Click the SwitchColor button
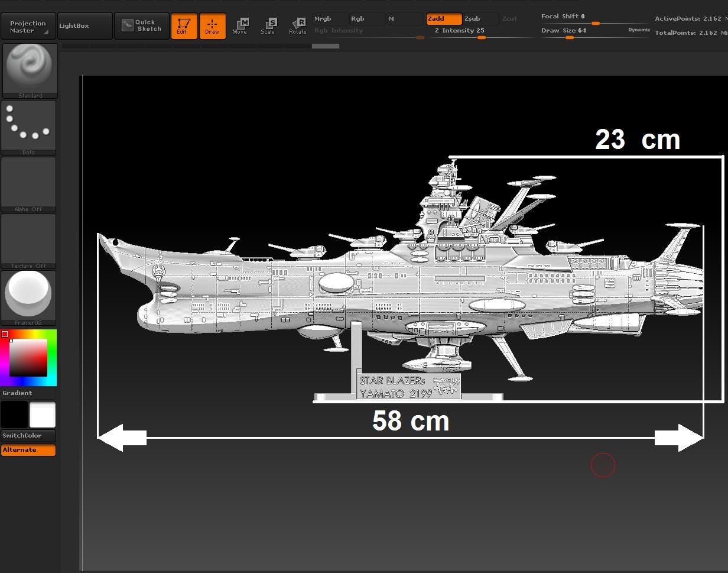 (28, 435)
